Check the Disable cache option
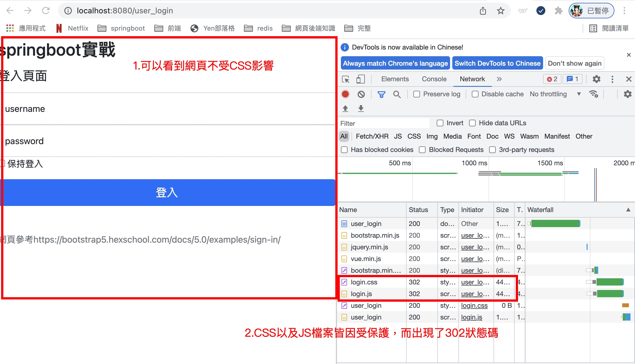The width and height of the screenshot is (635, 364). [475, 94]
